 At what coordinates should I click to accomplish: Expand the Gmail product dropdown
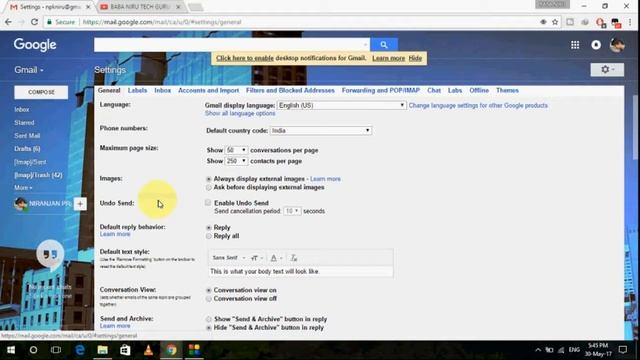coord(29,70)
